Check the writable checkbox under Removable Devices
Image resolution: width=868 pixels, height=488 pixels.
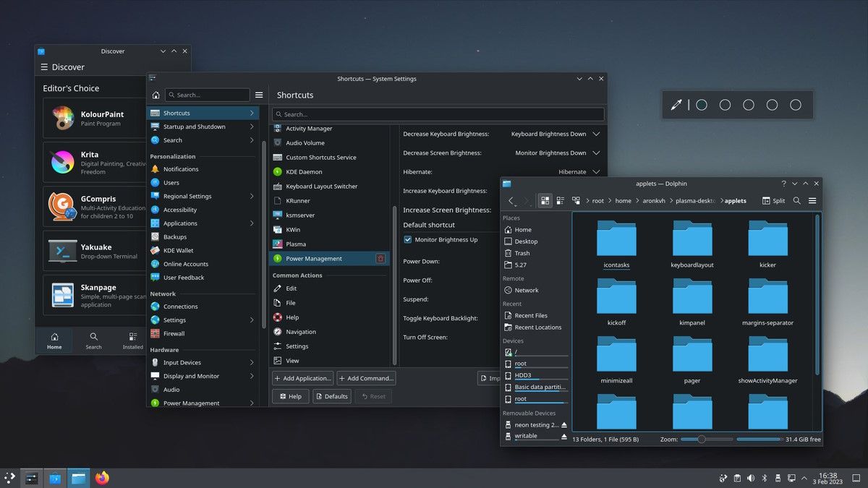pos(510,436)
